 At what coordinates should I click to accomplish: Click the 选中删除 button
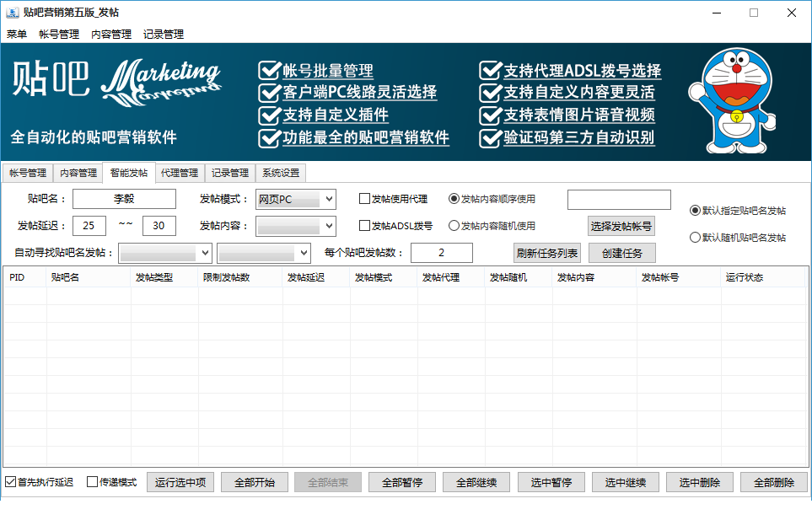coord(700,482)
